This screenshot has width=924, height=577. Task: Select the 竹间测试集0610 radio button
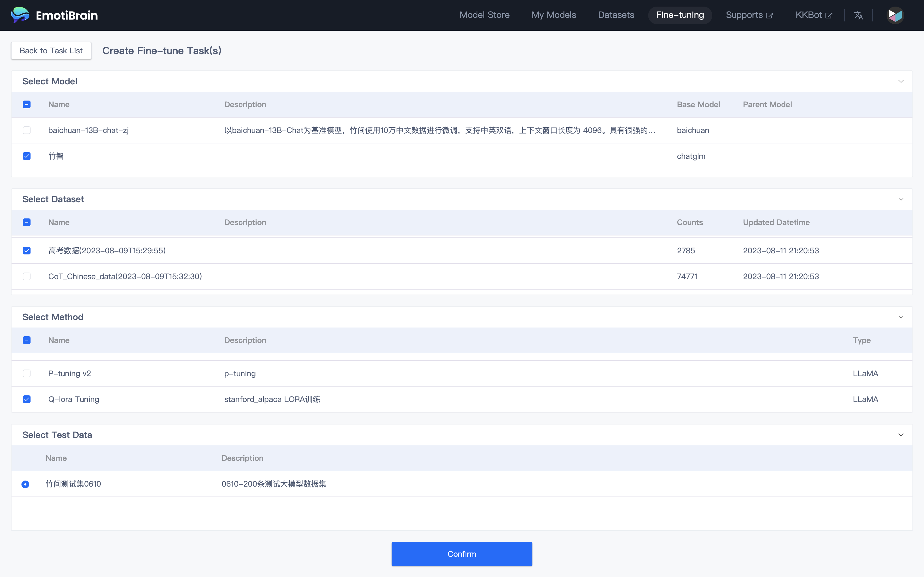(25, 484)
